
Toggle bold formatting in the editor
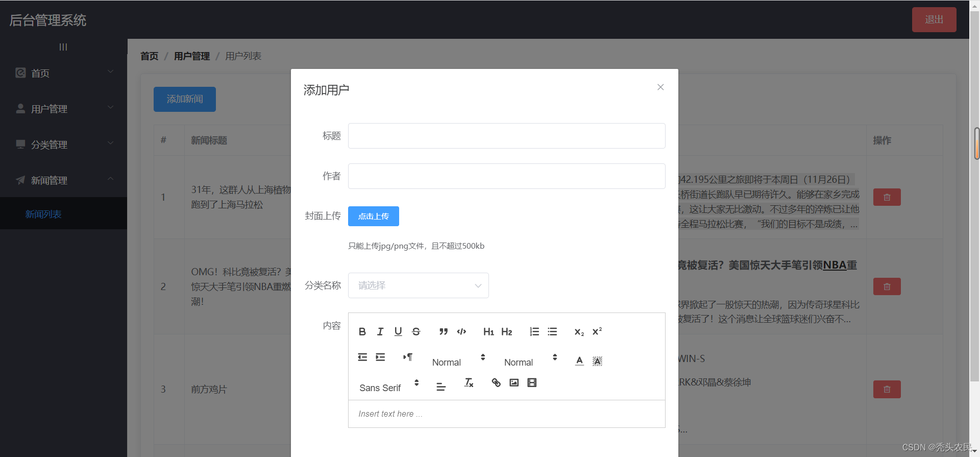click(362, 331)
